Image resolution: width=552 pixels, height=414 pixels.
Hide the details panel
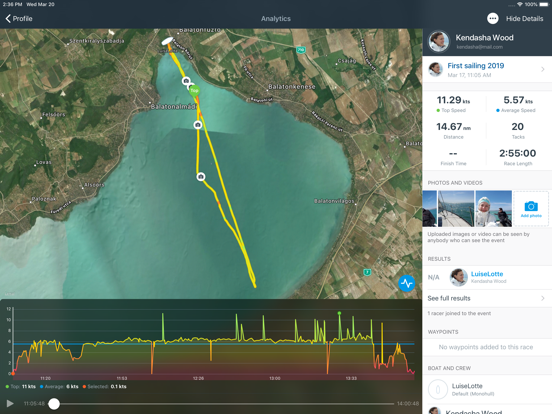(x=524, y=19)
